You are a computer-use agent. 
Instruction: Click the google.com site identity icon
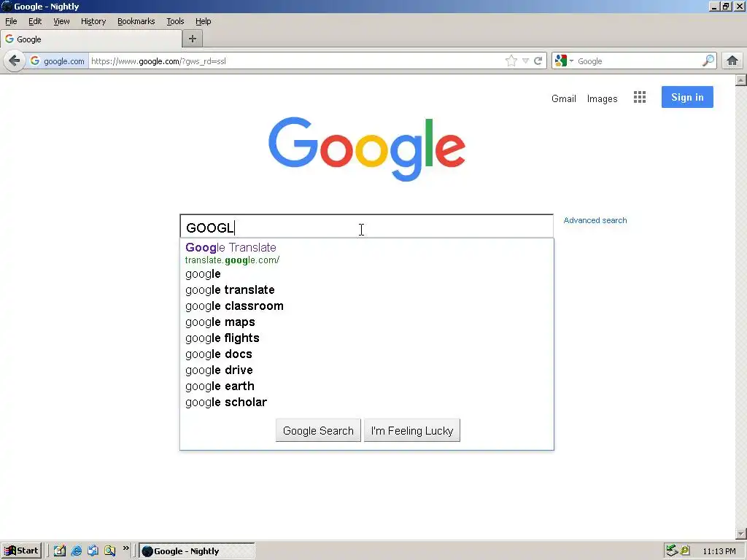(x=58, y=61)
